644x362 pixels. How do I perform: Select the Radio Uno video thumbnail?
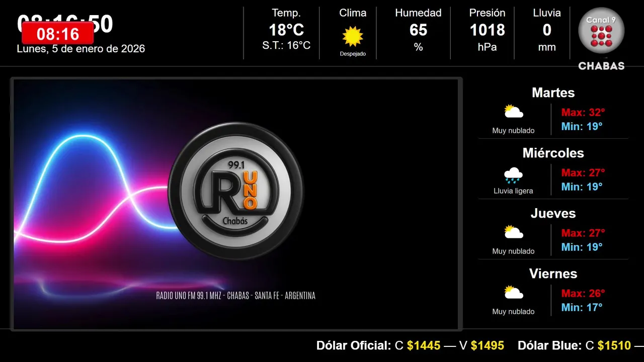(236, 204)
